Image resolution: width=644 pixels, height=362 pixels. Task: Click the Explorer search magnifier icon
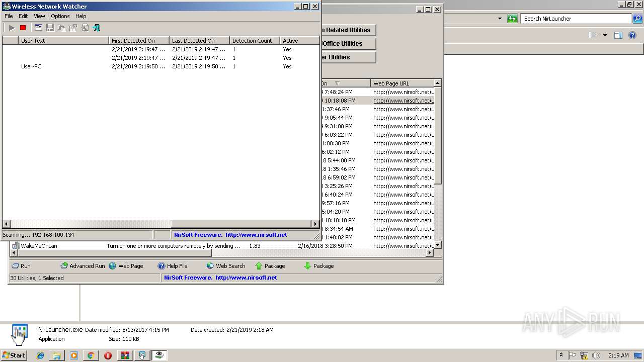coord(637,19)
